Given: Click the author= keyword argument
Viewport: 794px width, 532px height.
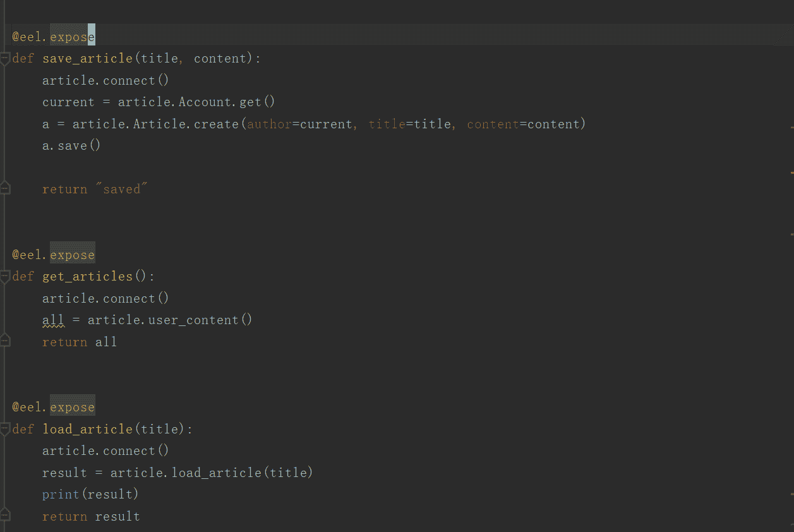Looking at the screenshot, I should 269,124.
